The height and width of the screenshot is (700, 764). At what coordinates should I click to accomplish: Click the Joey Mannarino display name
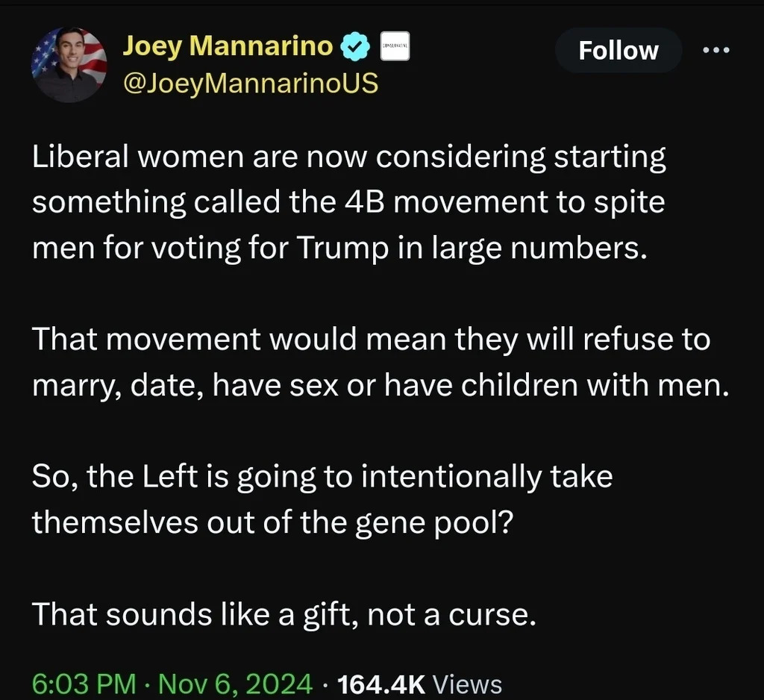(228, 46)
